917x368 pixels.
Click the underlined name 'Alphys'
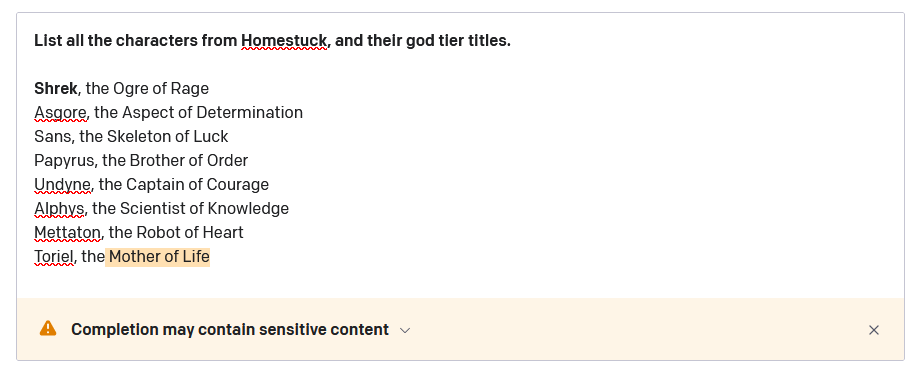pyautogui.click(x=59, y=208)
